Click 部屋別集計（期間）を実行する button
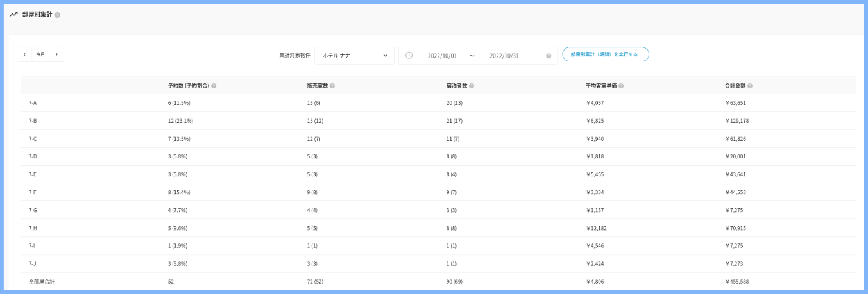This screenshot has width=868, height=294. click(x=605, y=54)
